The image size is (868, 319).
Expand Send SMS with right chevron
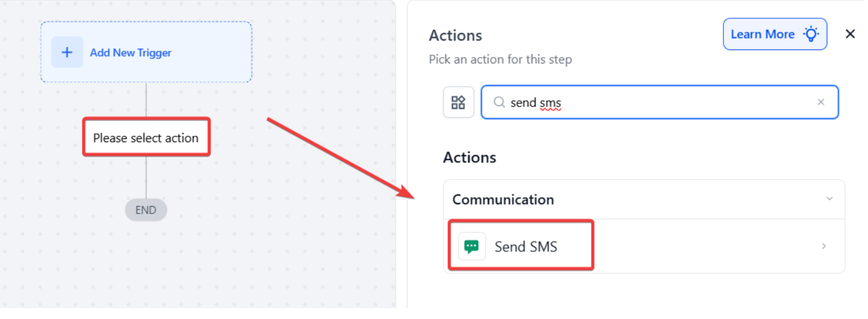824,246
